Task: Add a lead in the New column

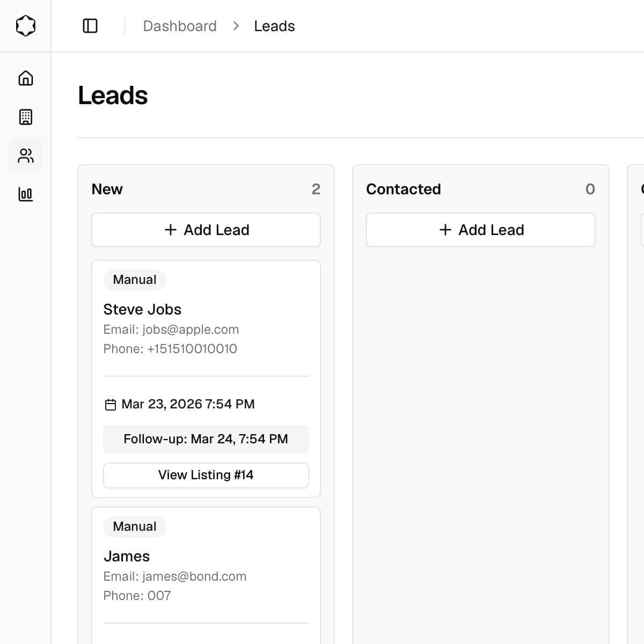Action: click(206, 230)
